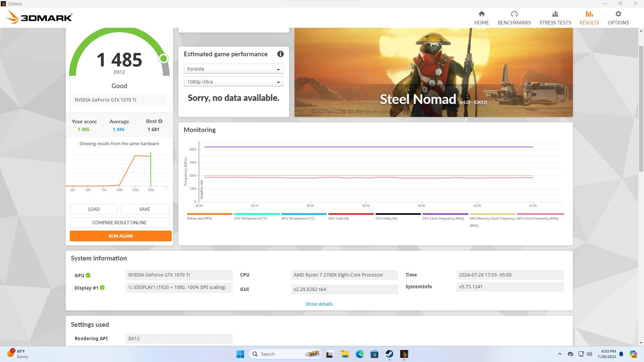Click the SAVE button
The image size is (644, 362).
pos(145,209)
